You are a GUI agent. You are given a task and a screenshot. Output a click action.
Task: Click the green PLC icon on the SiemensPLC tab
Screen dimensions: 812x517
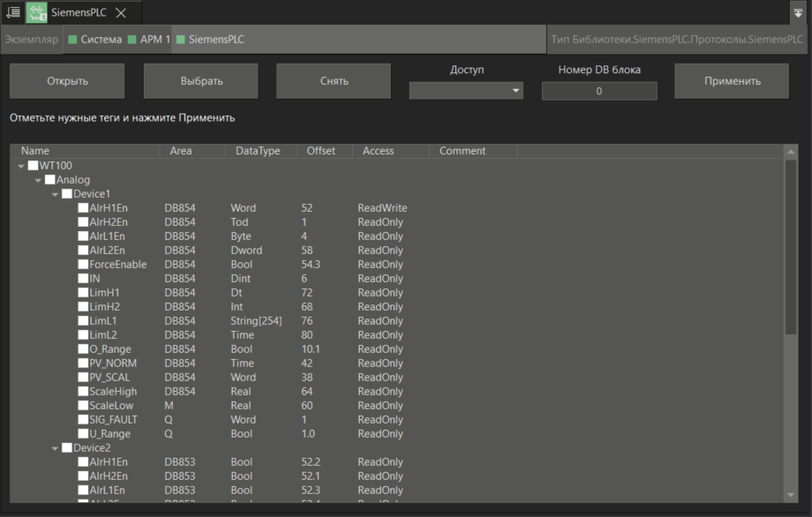[x=35, y=12]
